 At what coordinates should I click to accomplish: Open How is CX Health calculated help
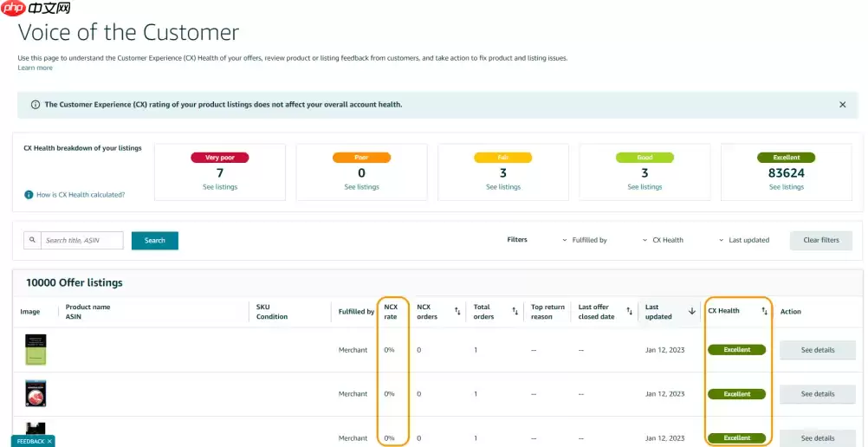pyautogui.click(x=80, y=195)
